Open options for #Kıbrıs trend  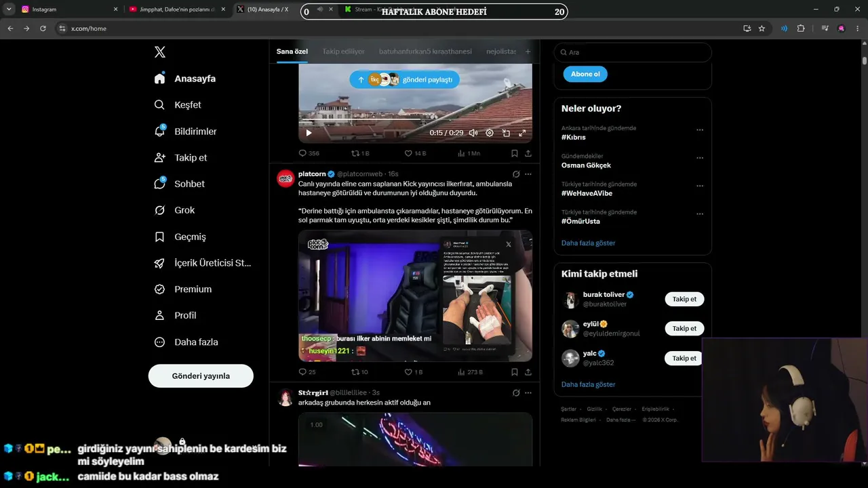(700, 130)
